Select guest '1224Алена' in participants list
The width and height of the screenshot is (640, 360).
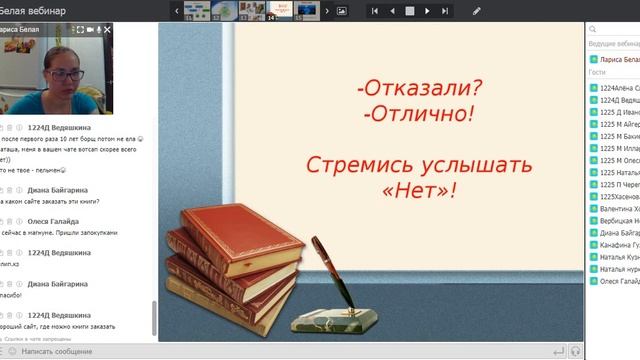click(x=615, y=88)
